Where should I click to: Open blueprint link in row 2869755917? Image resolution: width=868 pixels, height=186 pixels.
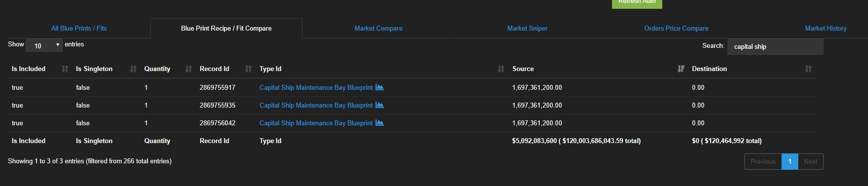316,87
